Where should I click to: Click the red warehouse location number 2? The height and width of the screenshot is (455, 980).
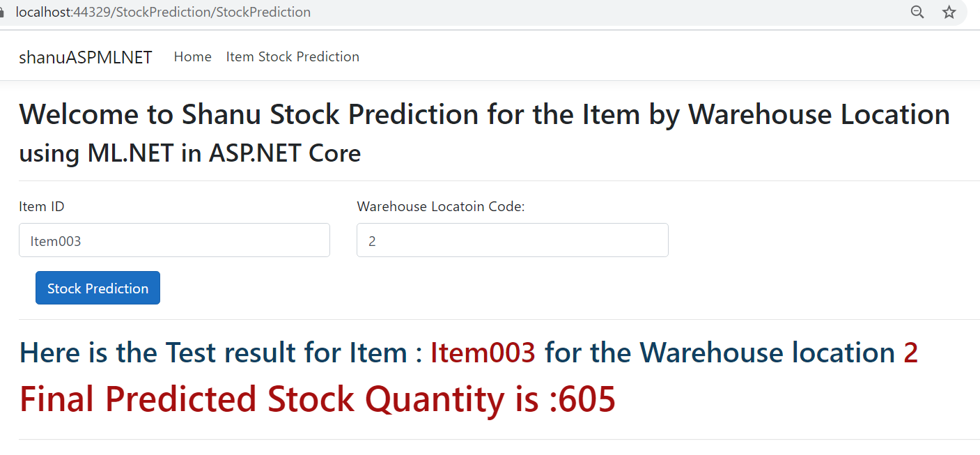click(x=911, y=353)
